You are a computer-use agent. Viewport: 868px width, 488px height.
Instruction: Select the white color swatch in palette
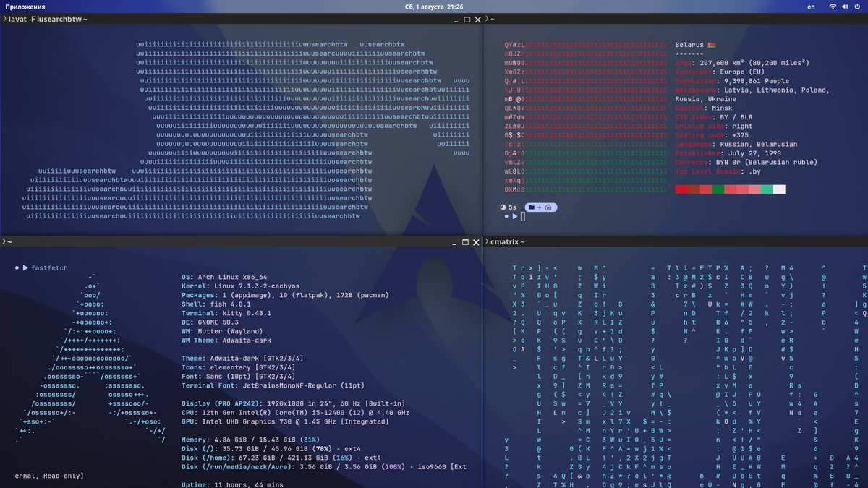pyautogui.click(x=779, y=189)
